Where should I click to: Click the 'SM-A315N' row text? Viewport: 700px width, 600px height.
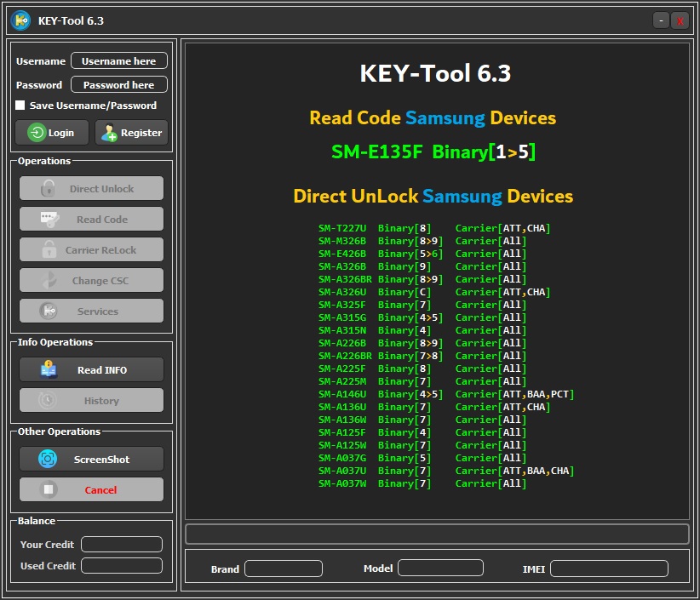[342, 330]
